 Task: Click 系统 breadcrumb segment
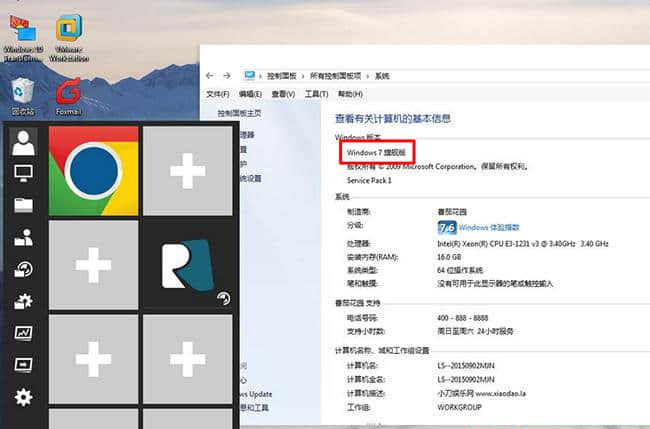(382, 76)
